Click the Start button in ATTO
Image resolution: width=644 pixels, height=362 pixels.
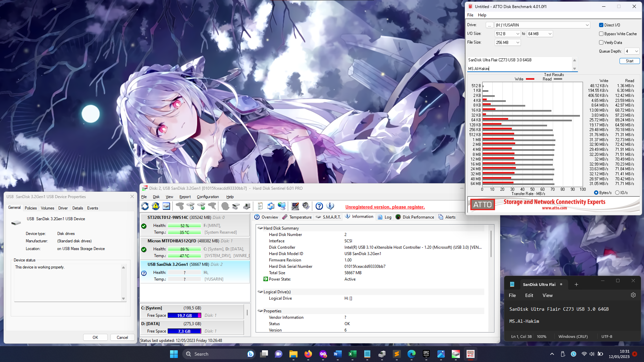point(630,61)
